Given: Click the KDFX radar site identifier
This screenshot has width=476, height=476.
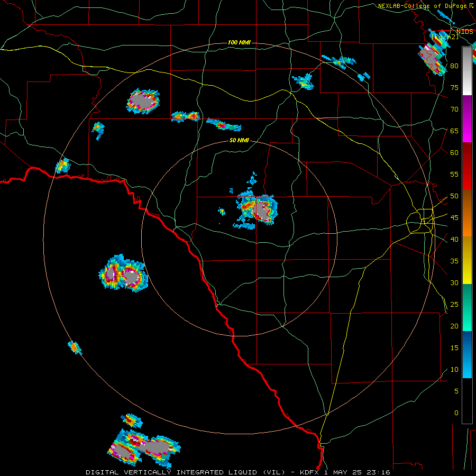Looking at the screenshot, I should 309,472.
